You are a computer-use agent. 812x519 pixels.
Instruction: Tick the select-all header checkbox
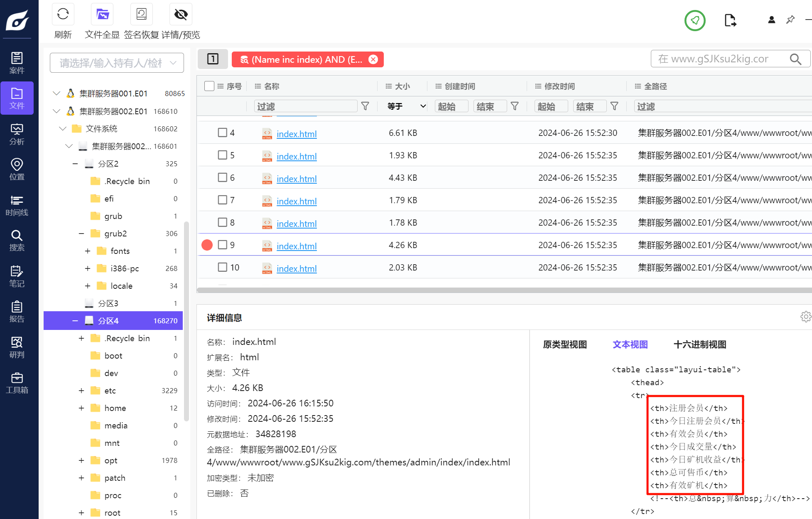[x=209, y=86]
